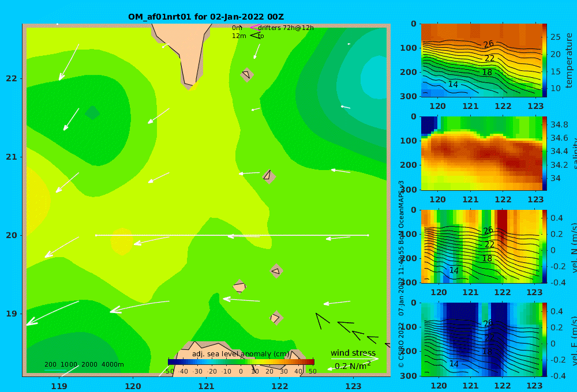This screenshot has height=392, width=577.
Task: Click the vertical "temperature" colorbar label
Action: click(569, 61)
